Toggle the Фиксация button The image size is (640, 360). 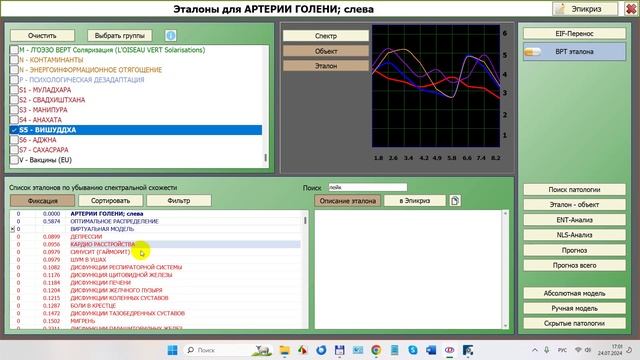[42, 200]
